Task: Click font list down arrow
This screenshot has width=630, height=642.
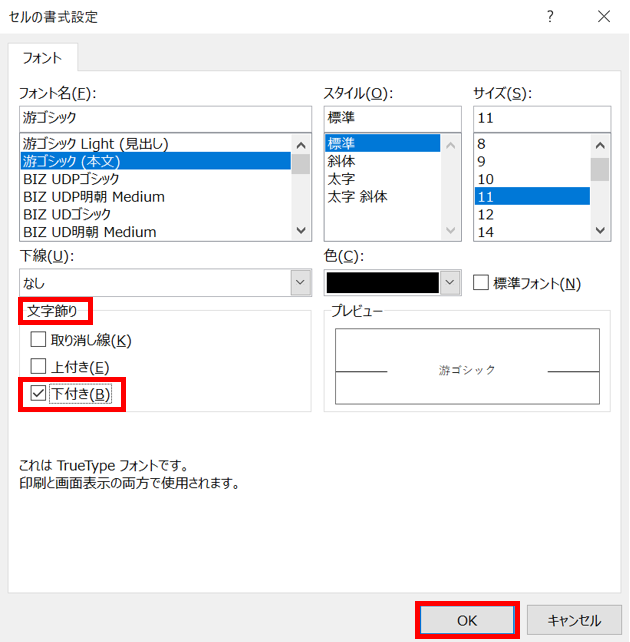Action: tap(301, 231)
